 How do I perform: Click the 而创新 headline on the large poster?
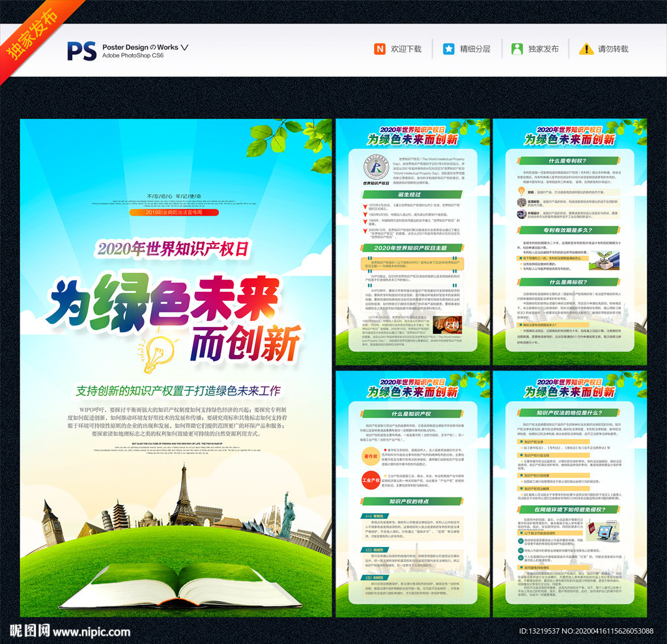tap(245, 344)
